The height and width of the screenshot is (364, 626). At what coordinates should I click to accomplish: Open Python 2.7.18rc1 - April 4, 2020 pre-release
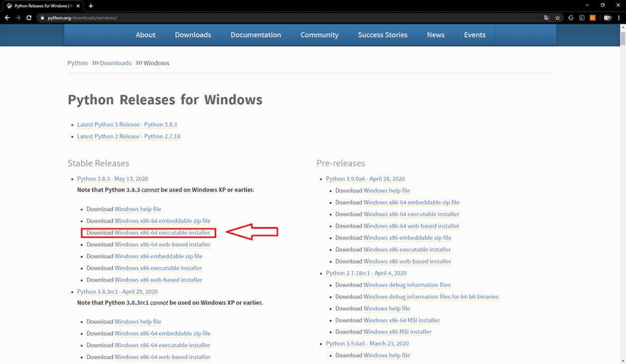coord(367,273)
